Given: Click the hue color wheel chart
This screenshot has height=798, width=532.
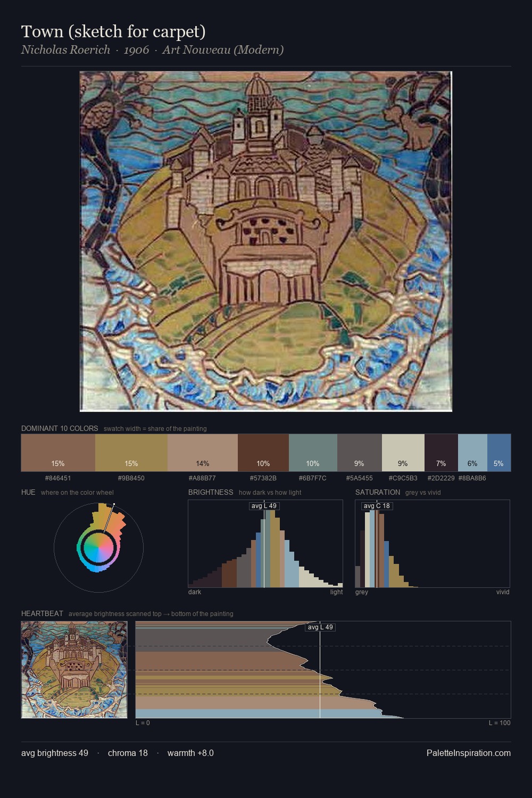Looking at the screenshot, I should (x=98, y=547).
